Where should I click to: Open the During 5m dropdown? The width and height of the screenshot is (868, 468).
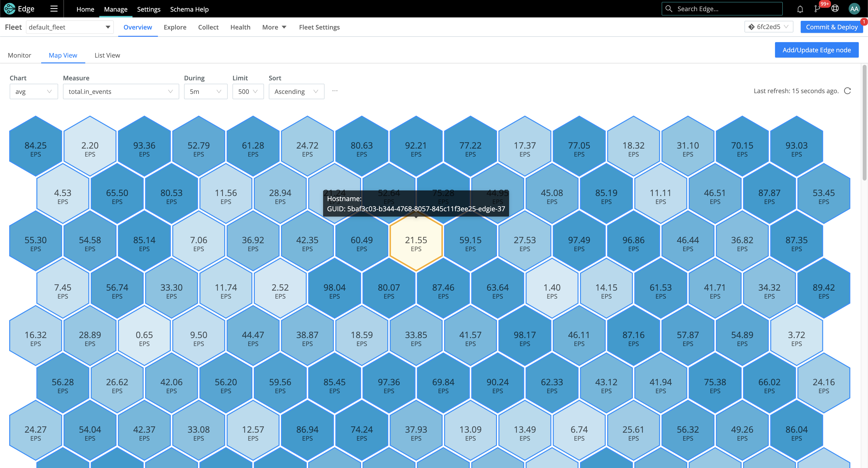205,91
